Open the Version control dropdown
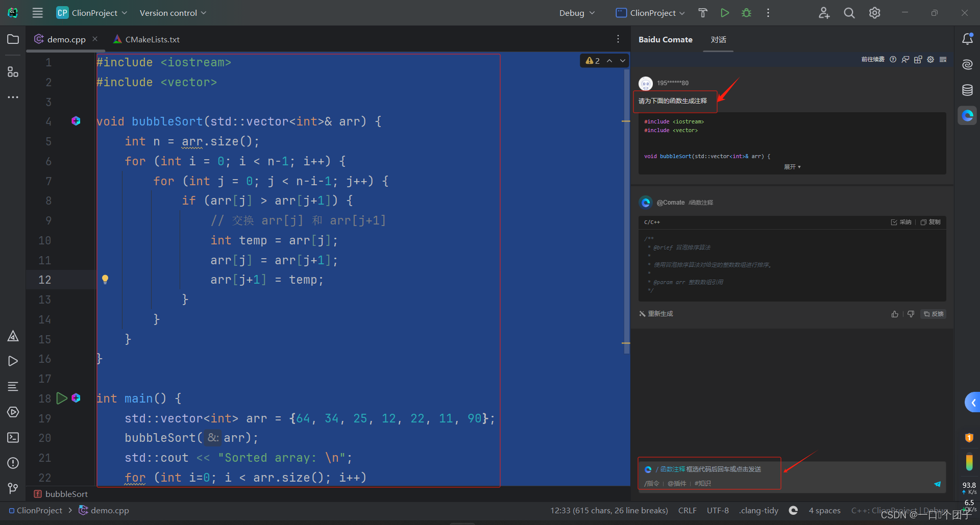The image size is (980, 525). (173, 13)
